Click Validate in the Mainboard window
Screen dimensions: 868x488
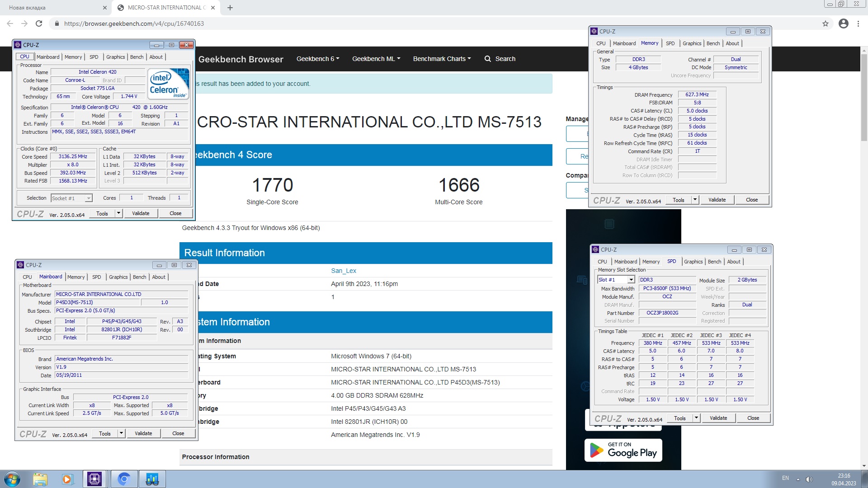[x=143, y=433]
